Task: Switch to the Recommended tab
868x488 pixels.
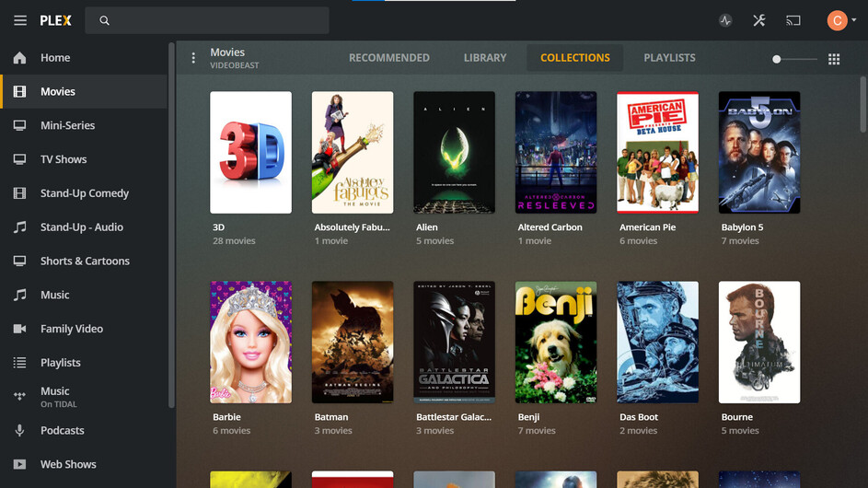Action: pyautogui.click(x=389, y=58)
